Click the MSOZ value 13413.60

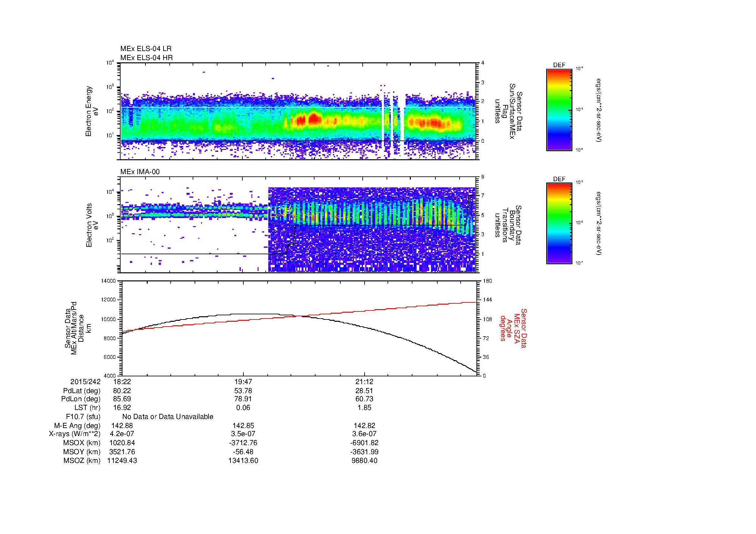243,461
